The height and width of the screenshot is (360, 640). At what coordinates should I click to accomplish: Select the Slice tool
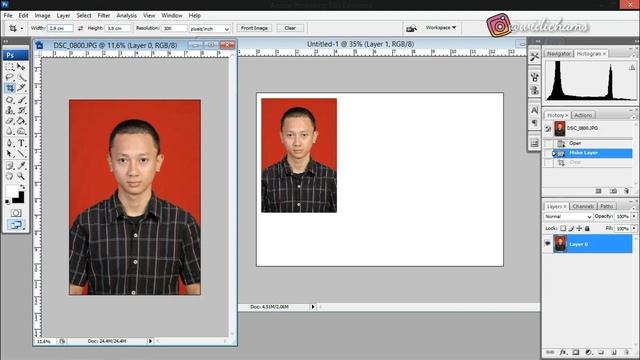pyautogui.click(x=21, y=88)
